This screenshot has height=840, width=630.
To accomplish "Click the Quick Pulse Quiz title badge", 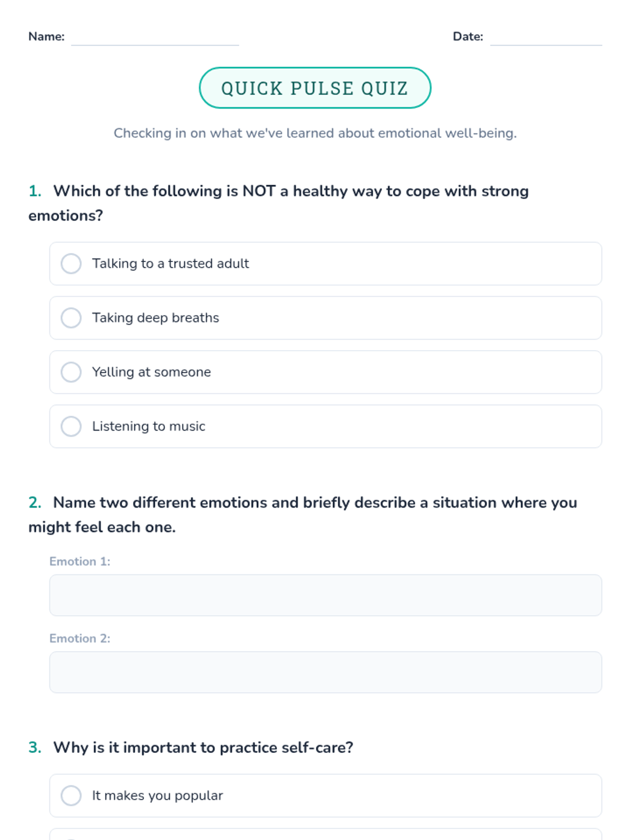I will 315,88.
